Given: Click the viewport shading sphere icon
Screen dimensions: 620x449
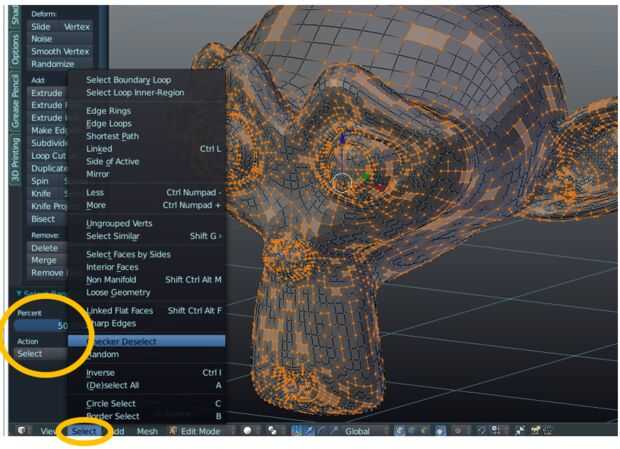Looking at the screenshot, I should coord(248,430).
